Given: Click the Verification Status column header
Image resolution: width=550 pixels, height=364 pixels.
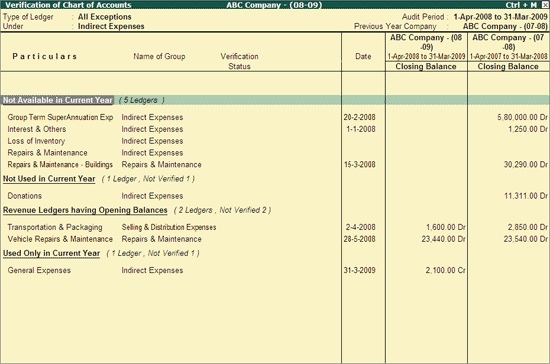Looking at the screenshot, I should [240, 61].
